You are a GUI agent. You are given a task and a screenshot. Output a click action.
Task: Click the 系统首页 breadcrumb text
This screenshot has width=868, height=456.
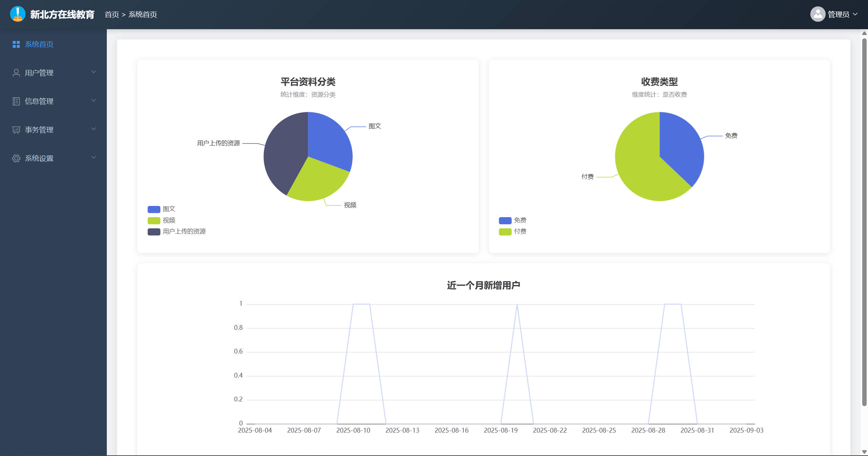point(143,14)
